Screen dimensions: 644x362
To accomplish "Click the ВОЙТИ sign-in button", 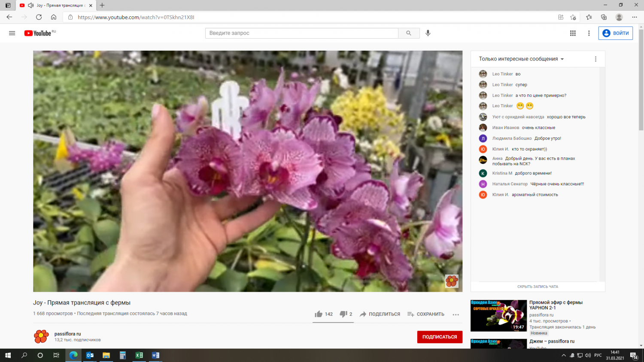I will pyautogui.click(x=615, y=33).
